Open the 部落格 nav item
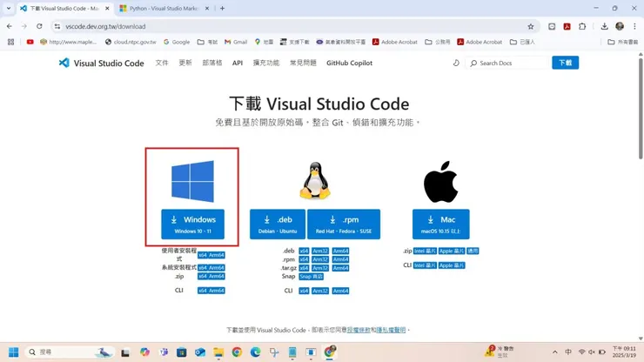 [212, 63]
